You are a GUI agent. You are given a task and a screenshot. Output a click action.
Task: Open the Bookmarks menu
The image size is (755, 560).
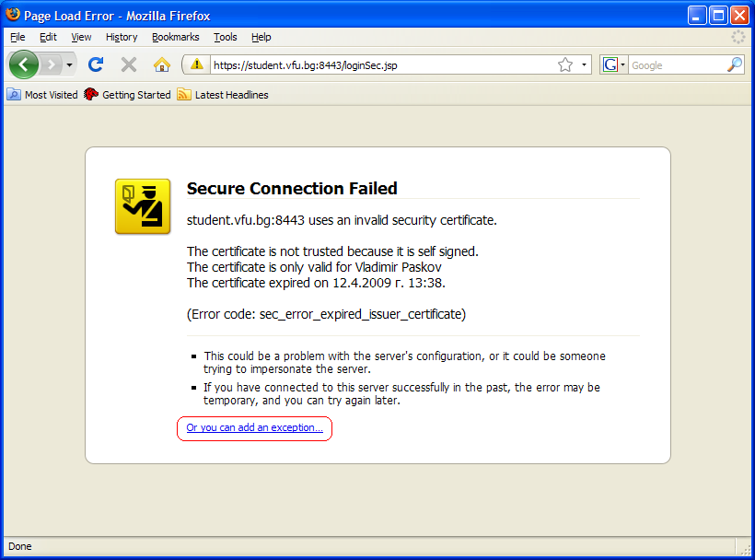coord(175,37)
